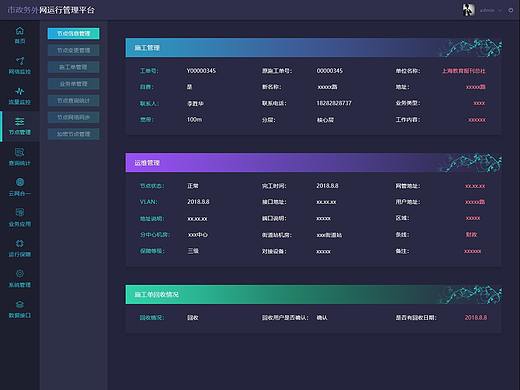This screenshot has width=520, height=390.
Task: Open the 流量监控 traffic monitoring icon
Action: pos(20,91)
